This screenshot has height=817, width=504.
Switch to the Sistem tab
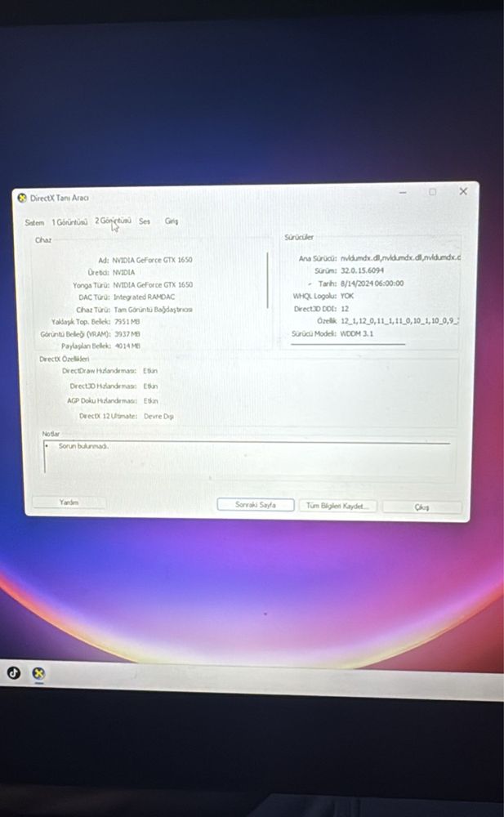pyautogui.click(x=34, y=222)
